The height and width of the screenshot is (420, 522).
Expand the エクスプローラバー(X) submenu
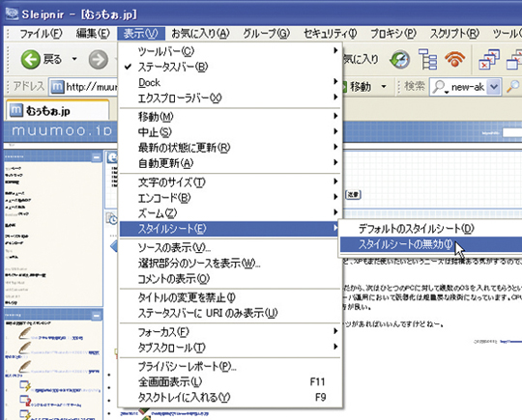(230, 98)
